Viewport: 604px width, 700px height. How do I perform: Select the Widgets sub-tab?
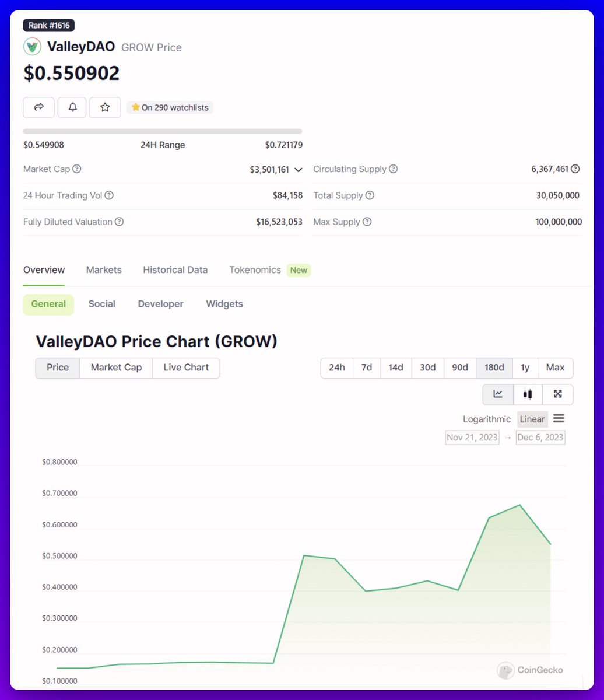click(x=224, y=304)
